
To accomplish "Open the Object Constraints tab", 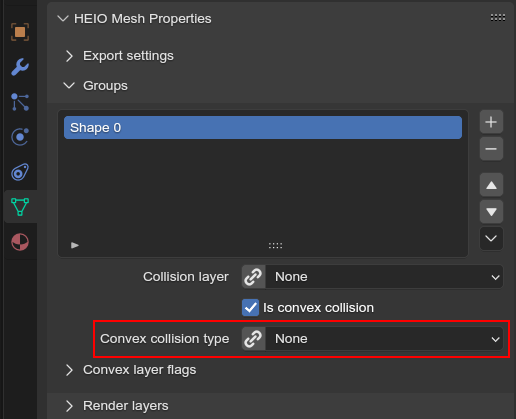I will (x=20, y=172).
